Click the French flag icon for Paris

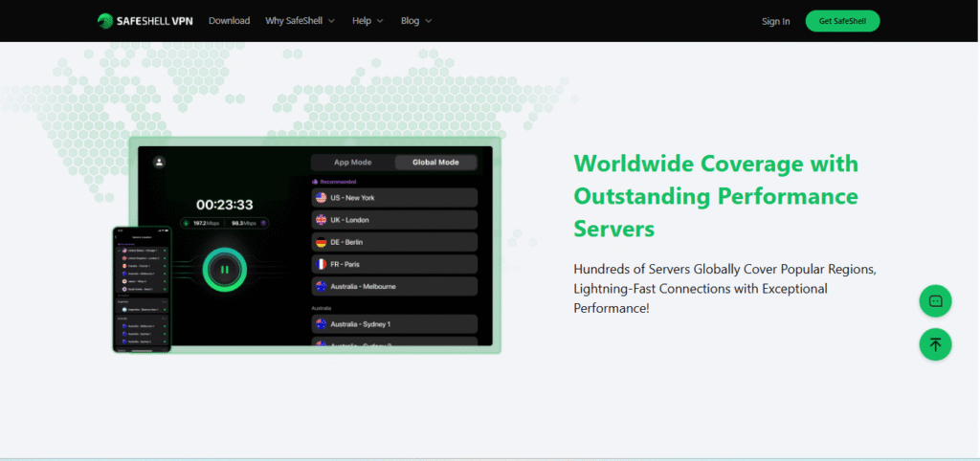pyautogui.click(x=321, y=264)
